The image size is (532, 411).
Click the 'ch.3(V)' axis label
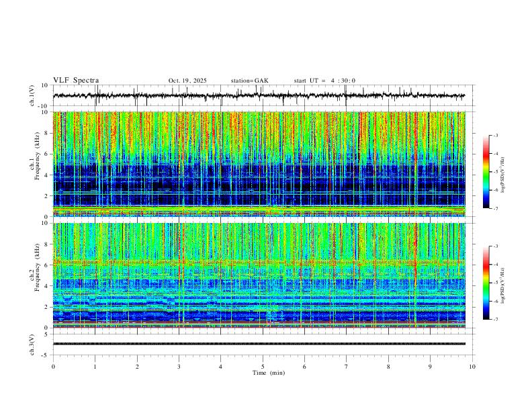click(32, 345)
